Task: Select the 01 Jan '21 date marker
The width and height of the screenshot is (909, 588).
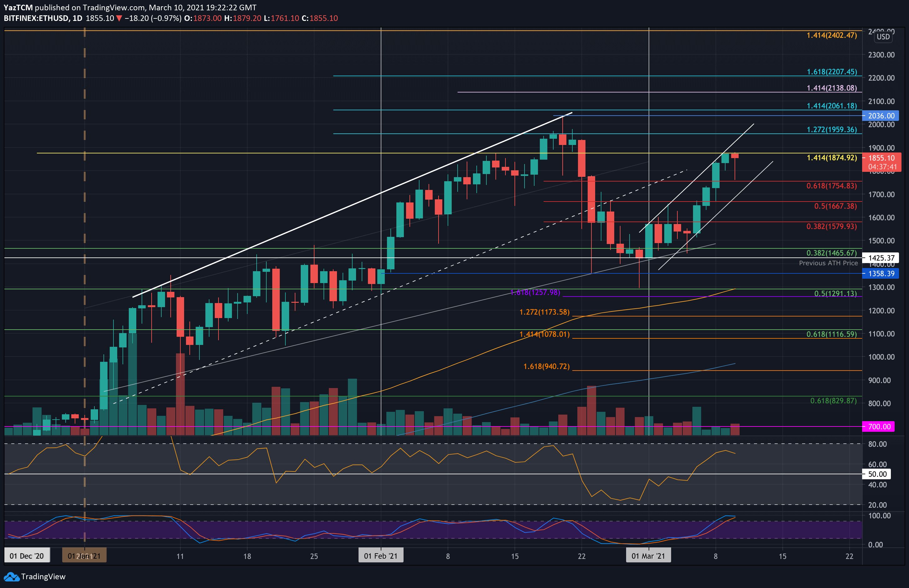Action: pyautogui.click(x=84, y=556)
